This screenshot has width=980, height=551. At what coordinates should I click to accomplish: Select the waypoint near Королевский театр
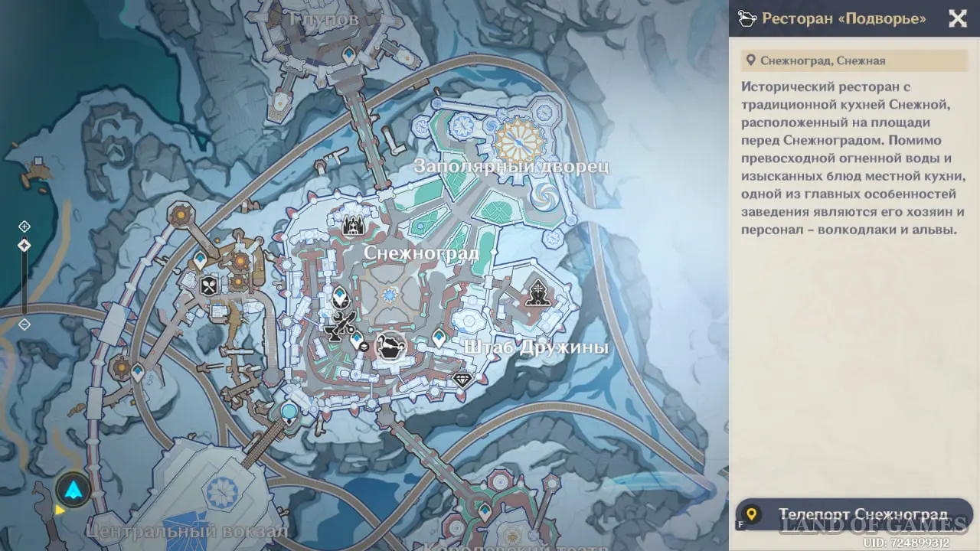pos(484,510)
